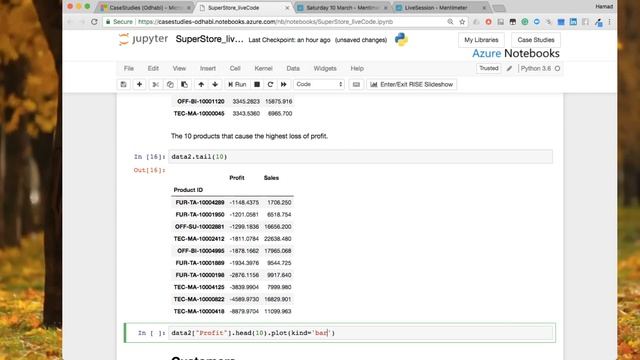Paste cells below icon
The width and height of the screenshot is (640, 360).
(184, 84)
